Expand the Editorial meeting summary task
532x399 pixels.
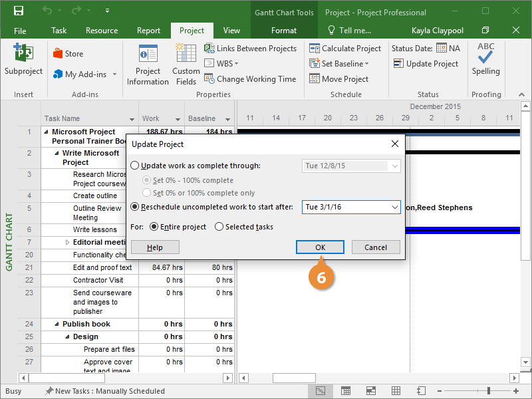pyautogui.click(x=67, y=243)
